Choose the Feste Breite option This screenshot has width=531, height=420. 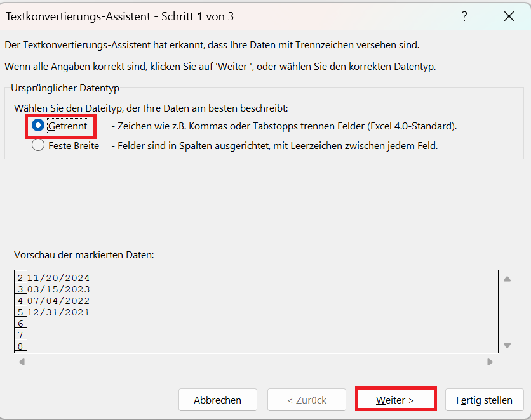(x=38, y=145)
